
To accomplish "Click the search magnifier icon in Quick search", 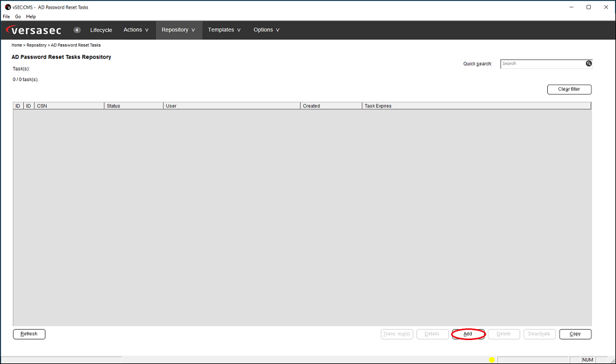I will 588,64.
